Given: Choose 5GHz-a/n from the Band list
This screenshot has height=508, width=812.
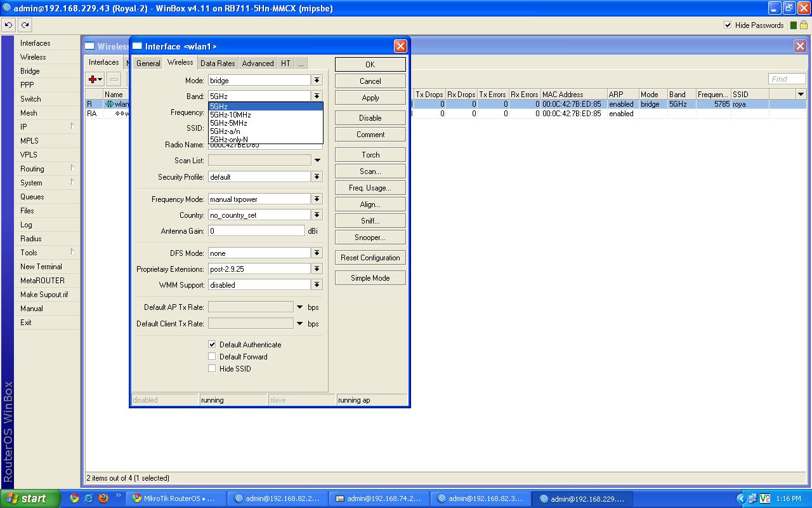Looking at the screenshot, I should click(266, 131).
